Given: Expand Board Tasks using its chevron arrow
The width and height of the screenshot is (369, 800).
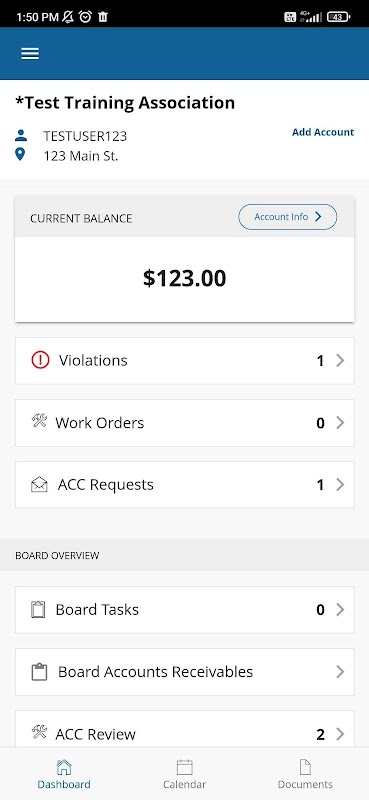Looking at the screenshot, I should click(340, 610).
